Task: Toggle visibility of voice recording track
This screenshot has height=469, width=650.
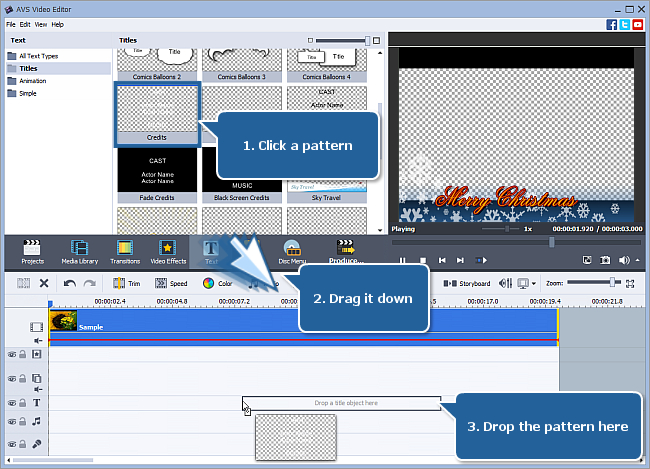Action: coord(12,444)
